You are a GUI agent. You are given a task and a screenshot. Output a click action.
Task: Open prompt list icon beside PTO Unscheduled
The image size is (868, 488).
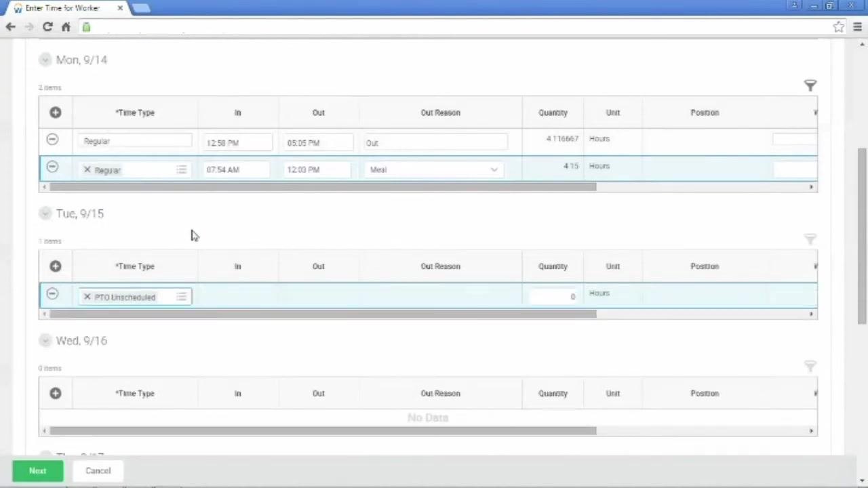(181, 297)
